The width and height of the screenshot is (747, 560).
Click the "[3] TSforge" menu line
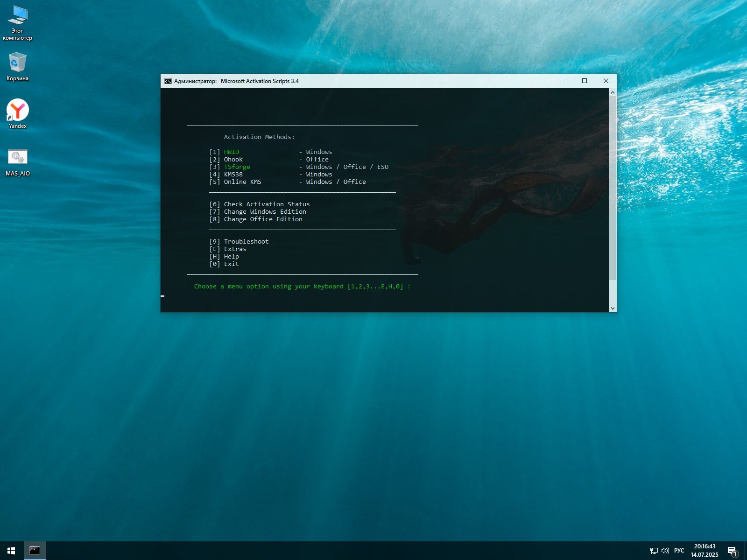click(299, 167)
